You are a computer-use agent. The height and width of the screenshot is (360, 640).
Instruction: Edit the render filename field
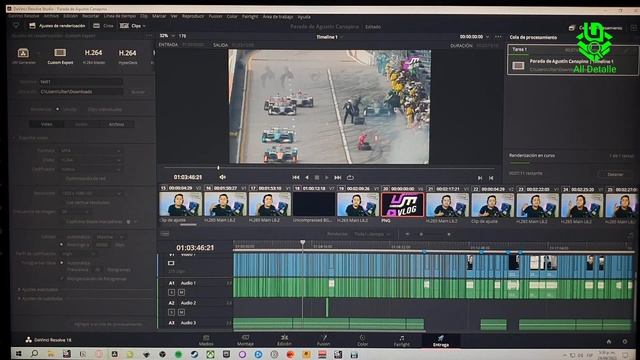point(81,82)
